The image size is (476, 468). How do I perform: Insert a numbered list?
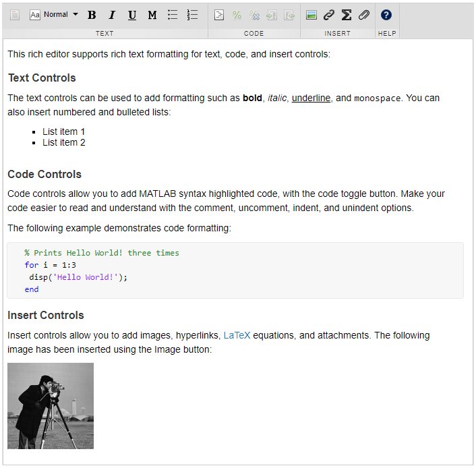[193, 15]
